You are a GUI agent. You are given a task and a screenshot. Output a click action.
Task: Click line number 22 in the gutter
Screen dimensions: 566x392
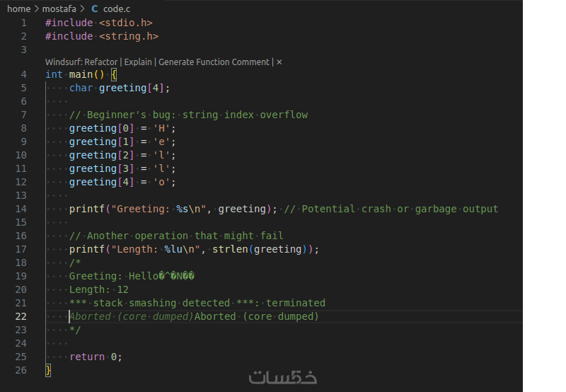21,316
